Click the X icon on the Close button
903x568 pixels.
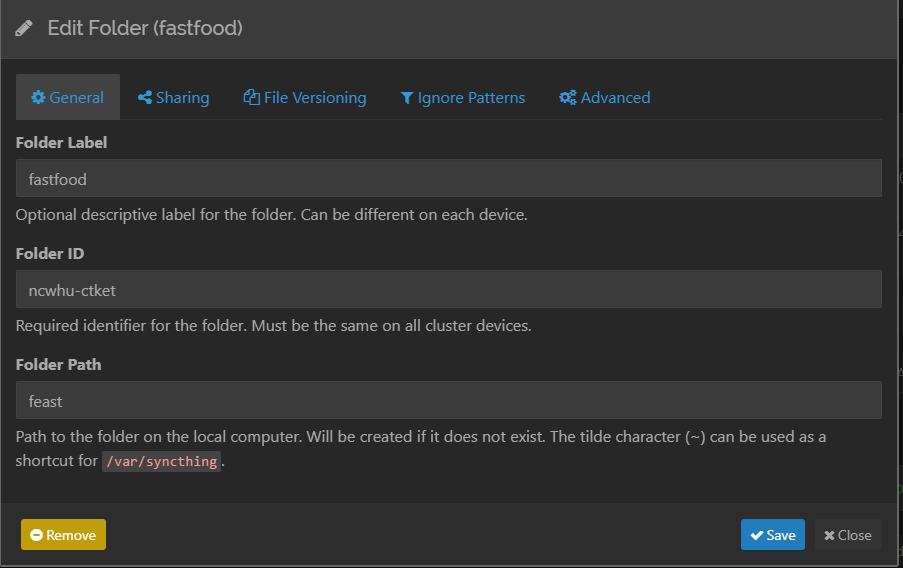(829, 535)
